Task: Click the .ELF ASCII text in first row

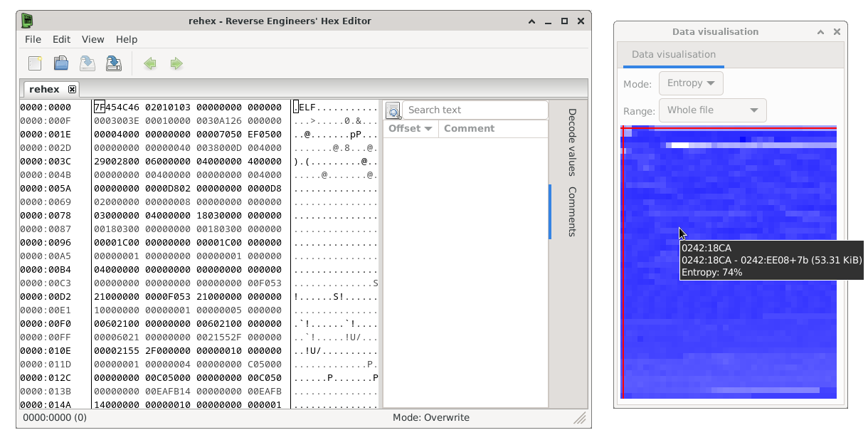Action: pos(305,108)
